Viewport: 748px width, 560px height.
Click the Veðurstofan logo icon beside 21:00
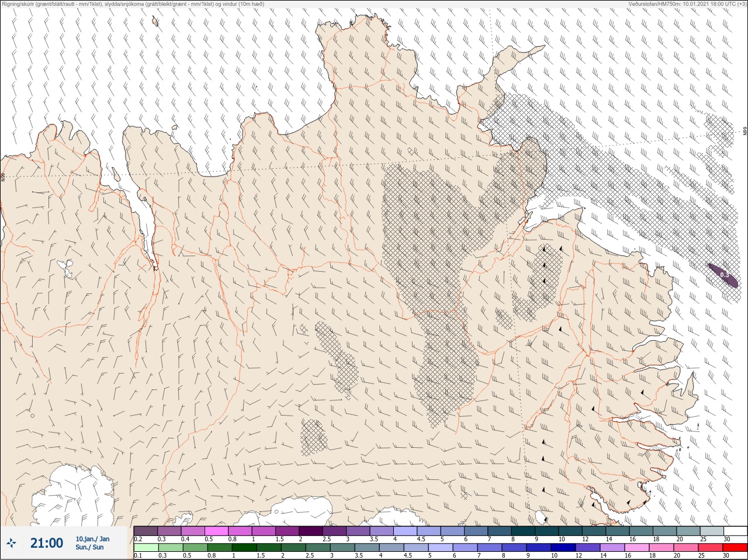pos(11,543)
